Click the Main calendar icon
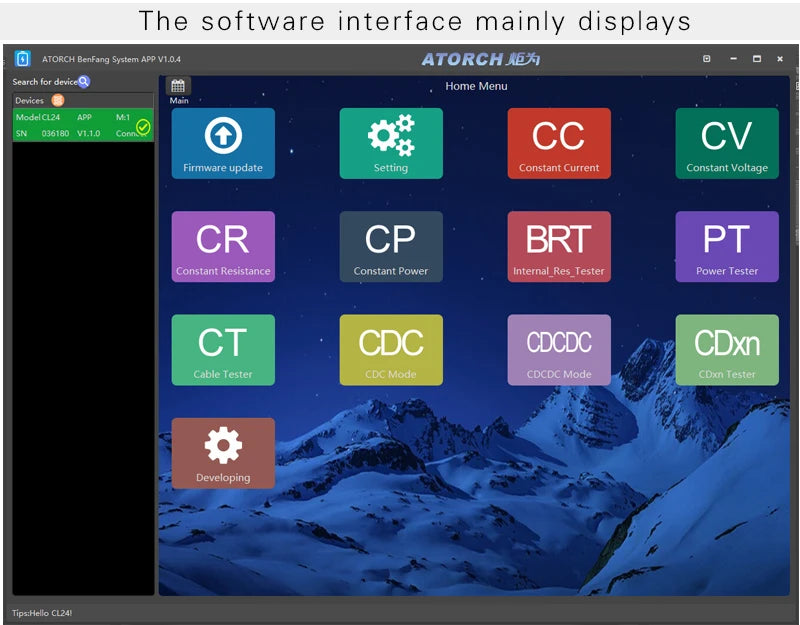The height and width of the screenshot is (625, 800). pos(178,86)
